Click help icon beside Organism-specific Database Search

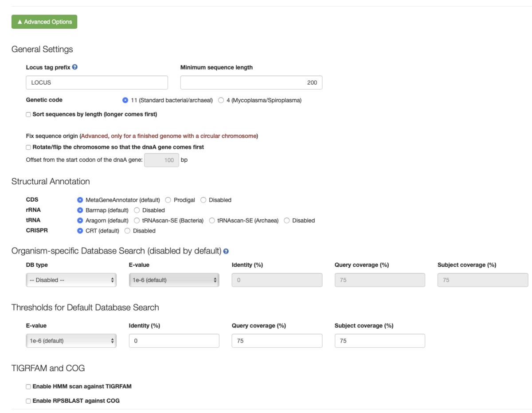point(226,251)
